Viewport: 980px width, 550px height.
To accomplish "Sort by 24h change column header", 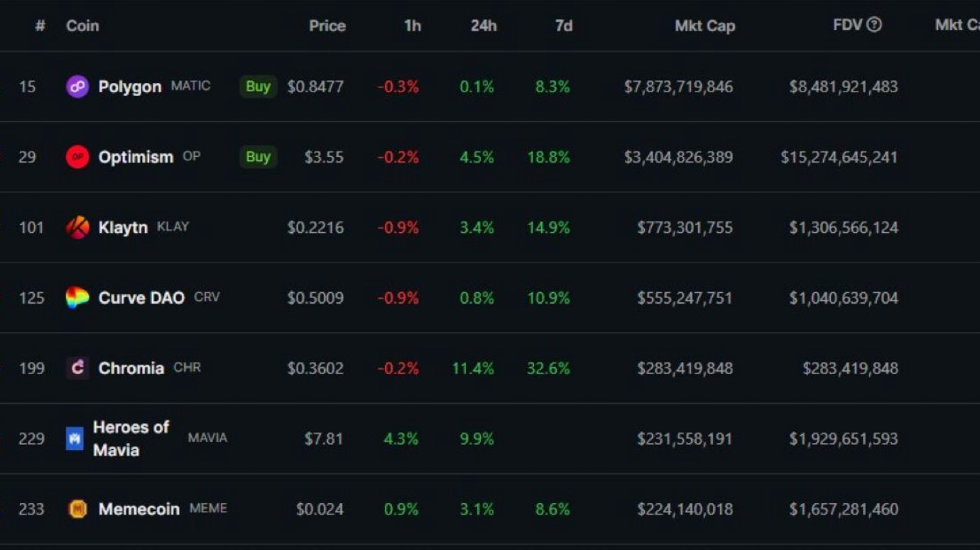I will tap(484, 26).
